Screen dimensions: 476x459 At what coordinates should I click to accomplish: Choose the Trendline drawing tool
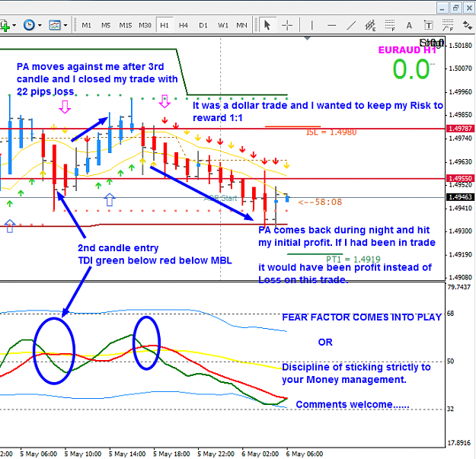[351, 25]
